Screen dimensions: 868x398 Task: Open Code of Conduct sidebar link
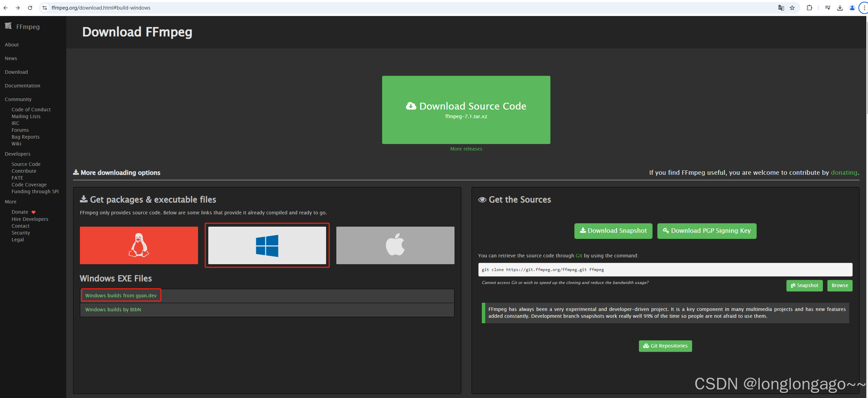point(31,110)
